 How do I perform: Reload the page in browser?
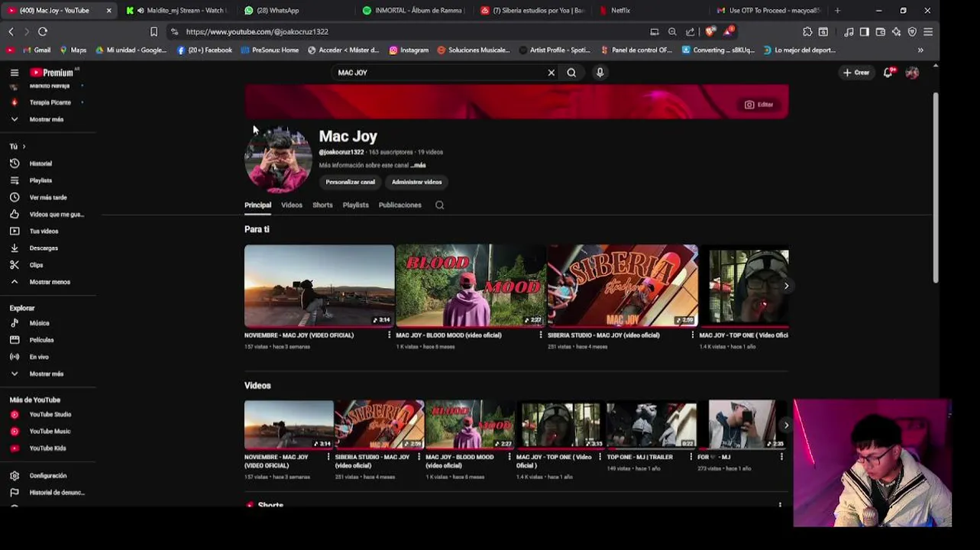pos(43,31)
